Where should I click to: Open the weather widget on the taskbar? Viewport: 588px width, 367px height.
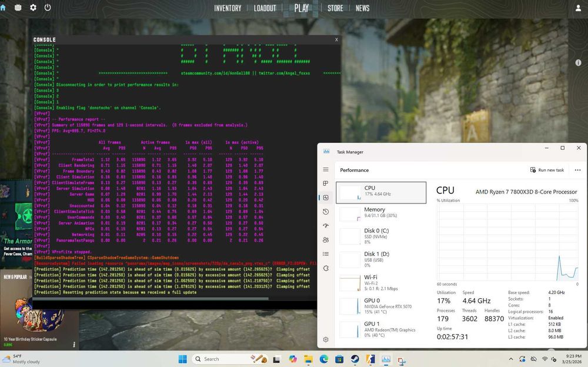coord(21,359)
